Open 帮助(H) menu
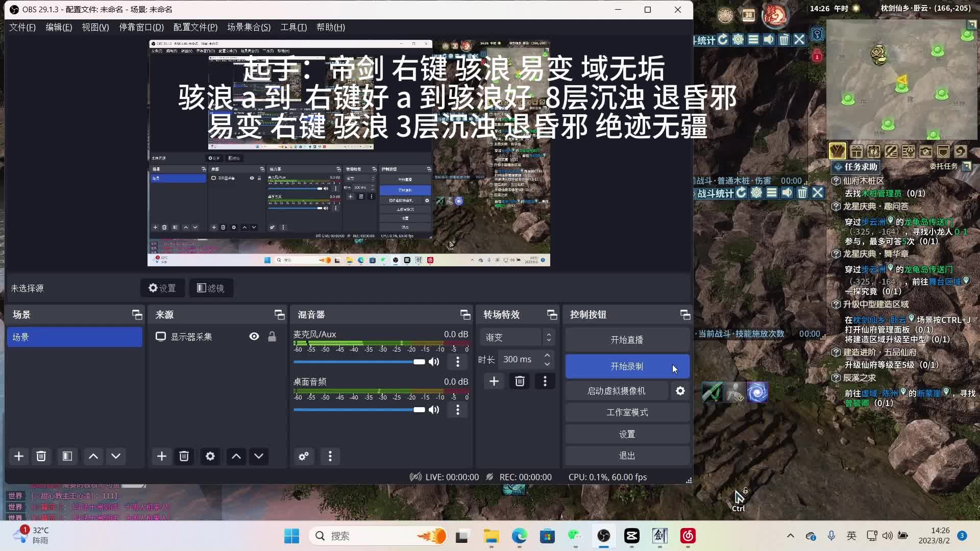 [x=331, y=27]
